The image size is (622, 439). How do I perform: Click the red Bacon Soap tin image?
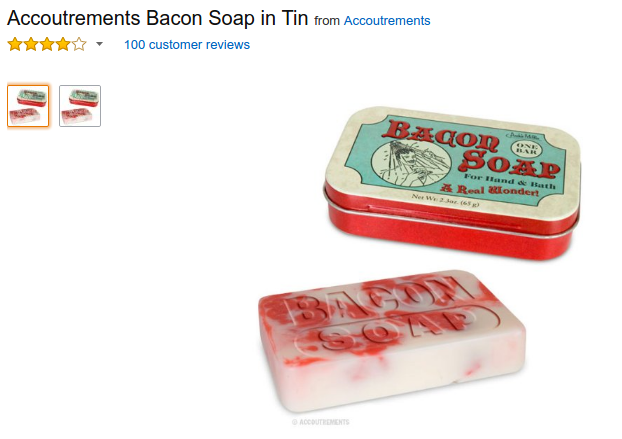click(452, 183)
